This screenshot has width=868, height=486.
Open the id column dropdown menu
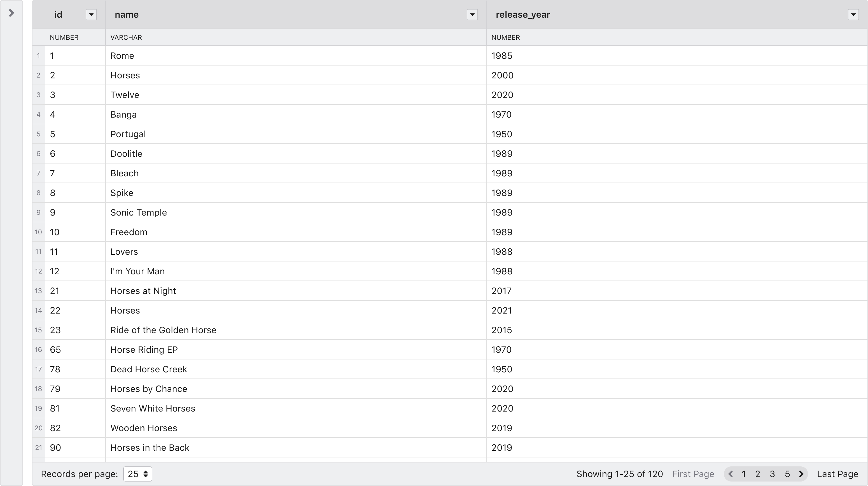[91, 15]
